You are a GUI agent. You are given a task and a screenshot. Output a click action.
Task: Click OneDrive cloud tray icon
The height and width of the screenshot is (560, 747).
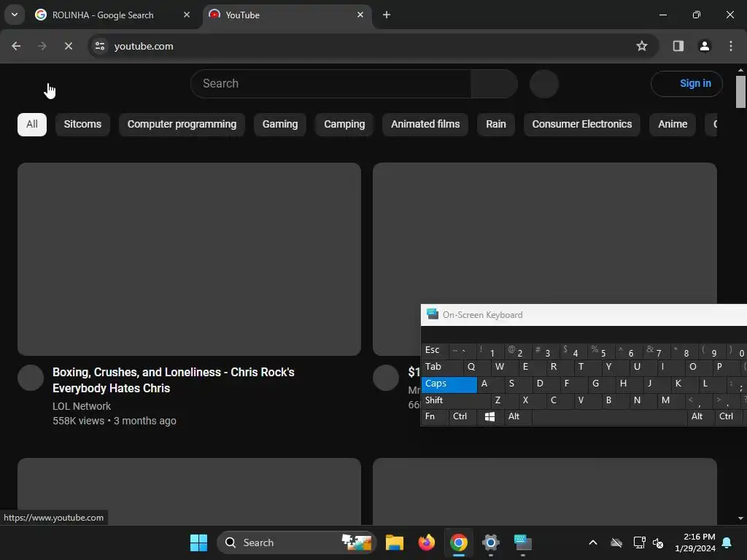pyautogui.click(x=616, y=542)
